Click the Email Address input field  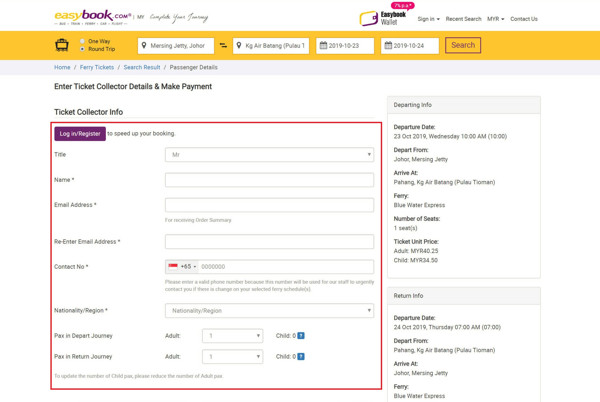269,205
